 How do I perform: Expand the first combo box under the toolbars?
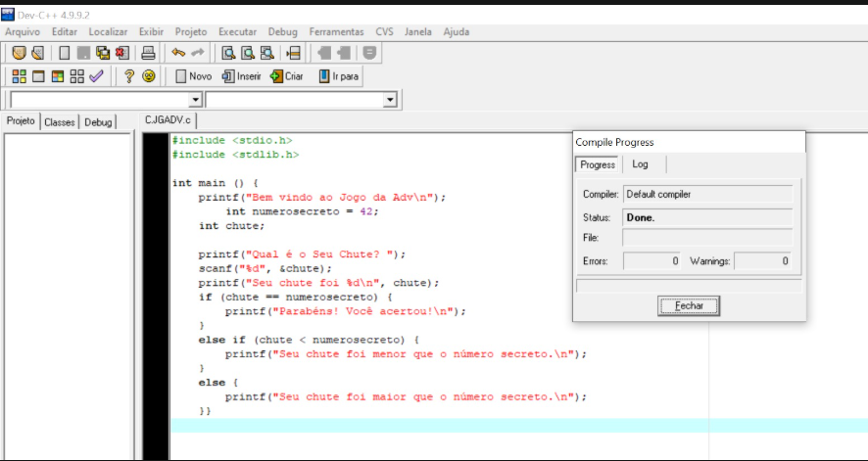tap(195, 100)
